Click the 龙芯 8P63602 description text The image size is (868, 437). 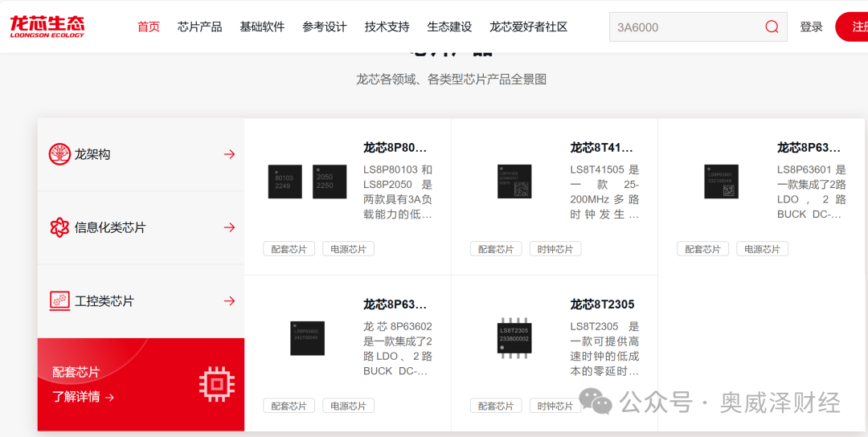(398, 349)
